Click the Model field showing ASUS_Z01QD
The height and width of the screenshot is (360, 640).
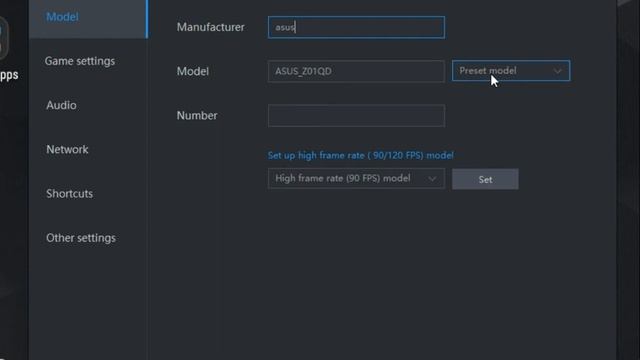tap(356, 71)
